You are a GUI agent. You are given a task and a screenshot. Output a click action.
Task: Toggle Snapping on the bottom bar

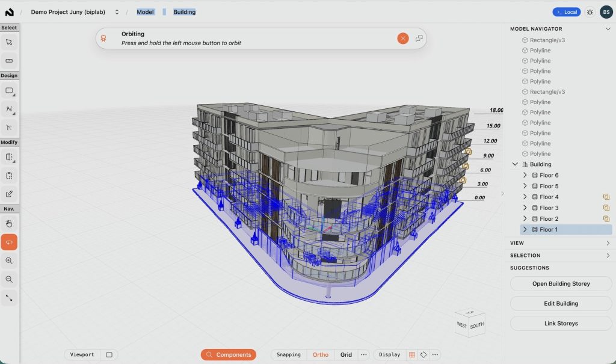pyautogui.click(x=288, y=354)
